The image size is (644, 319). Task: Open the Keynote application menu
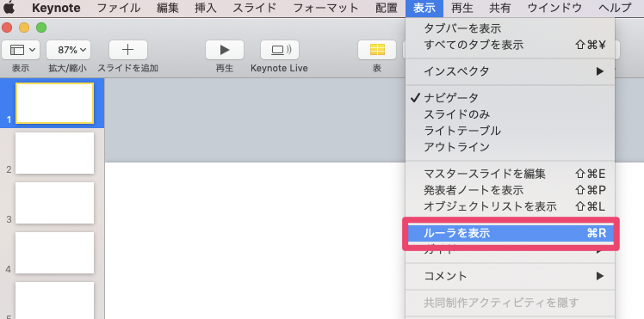click(x=56, y=8)
